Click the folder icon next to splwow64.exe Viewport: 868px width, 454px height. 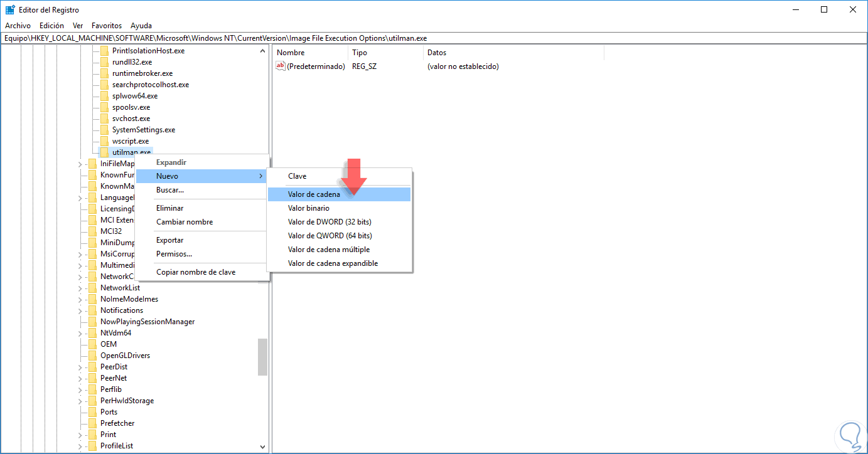pos(105,96)
